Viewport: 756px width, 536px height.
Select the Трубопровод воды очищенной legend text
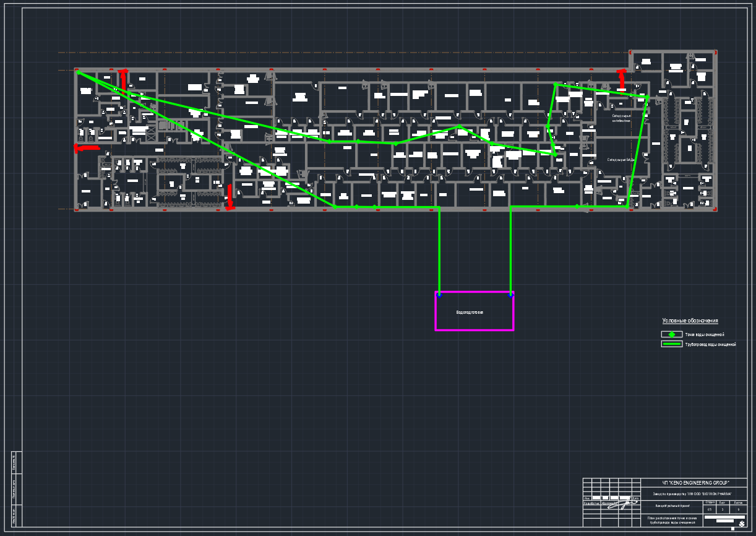click(x=710, y=344)
